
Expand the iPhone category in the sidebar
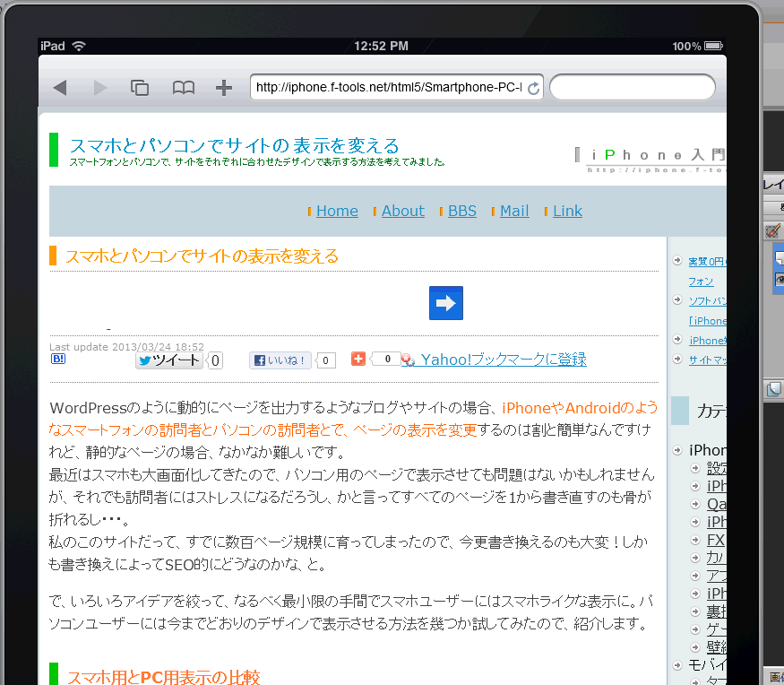click(x=679, y=450)
